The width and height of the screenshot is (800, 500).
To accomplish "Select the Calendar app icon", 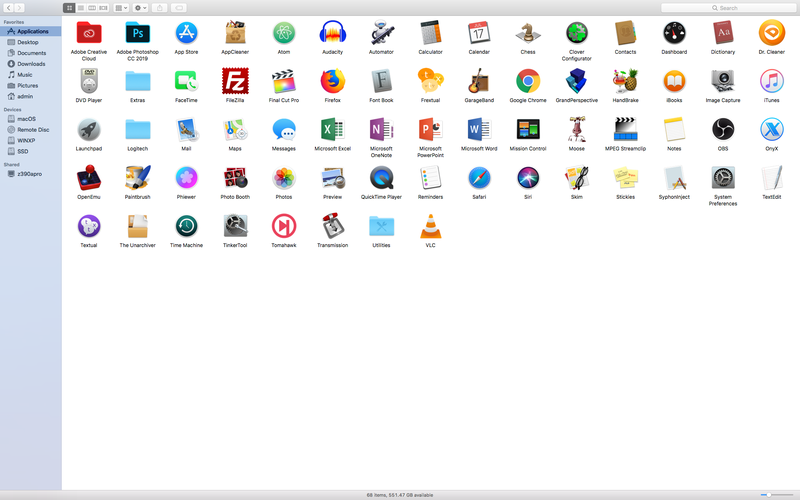I will [x=479, y=33].
